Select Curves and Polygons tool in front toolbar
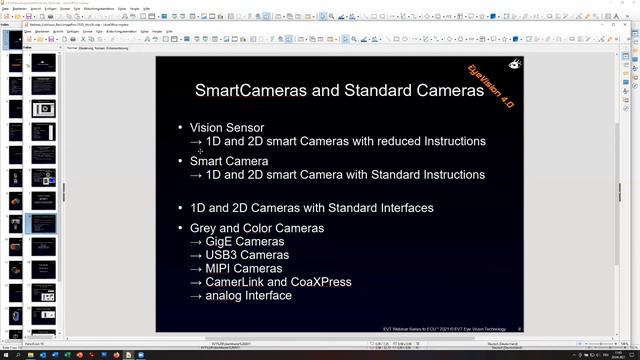 click(426, 39)
